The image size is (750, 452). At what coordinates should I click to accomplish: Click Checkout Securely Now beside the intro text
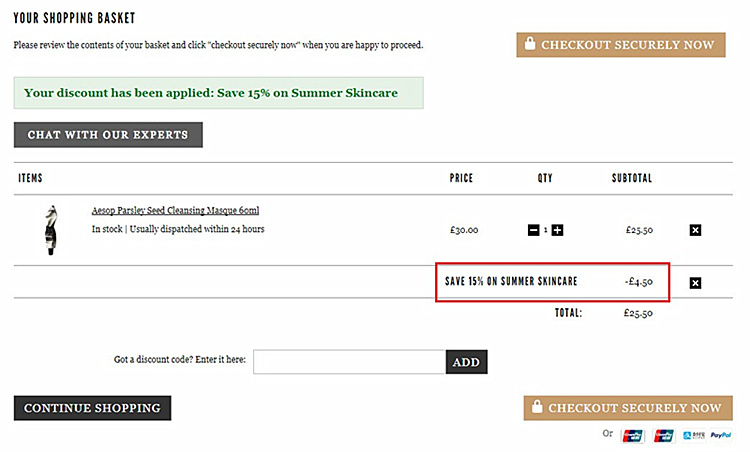621,45
